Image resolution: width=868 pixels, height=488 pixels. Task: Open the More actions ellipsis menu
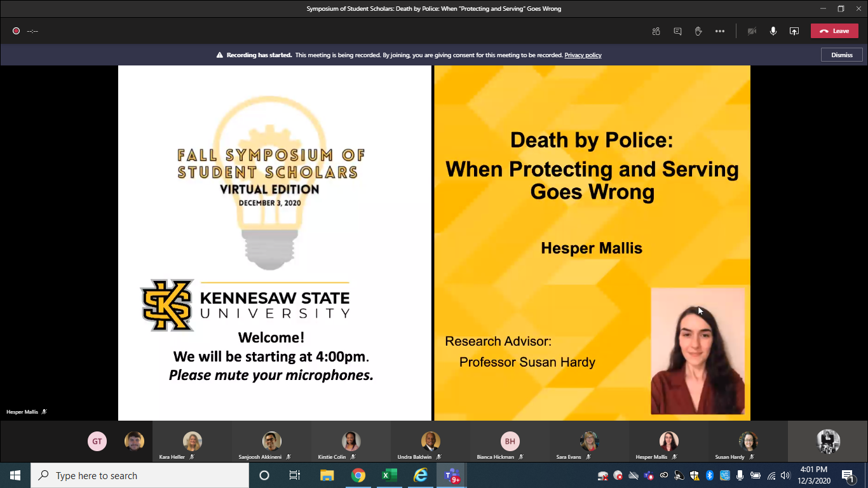coord(719,31)
